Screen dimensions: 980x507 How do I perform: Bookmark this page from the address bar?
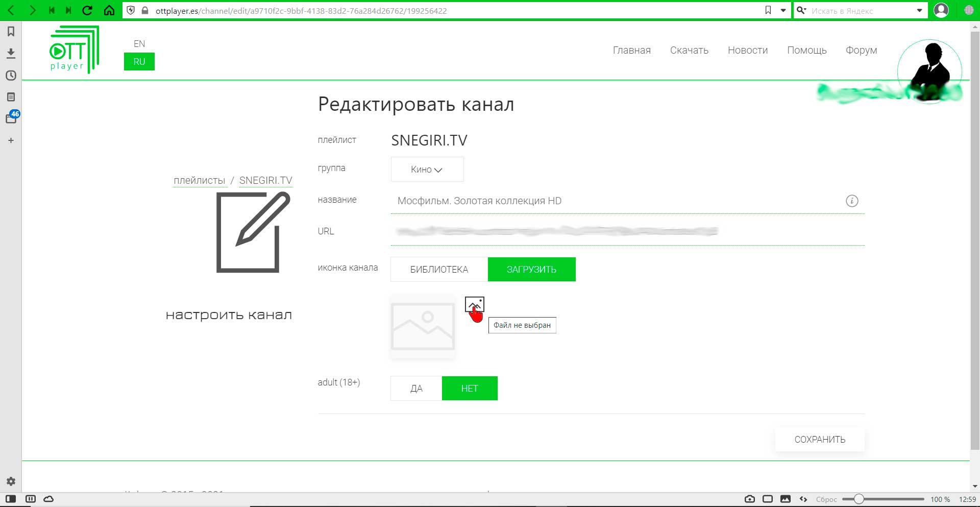(x=768, y=10)
